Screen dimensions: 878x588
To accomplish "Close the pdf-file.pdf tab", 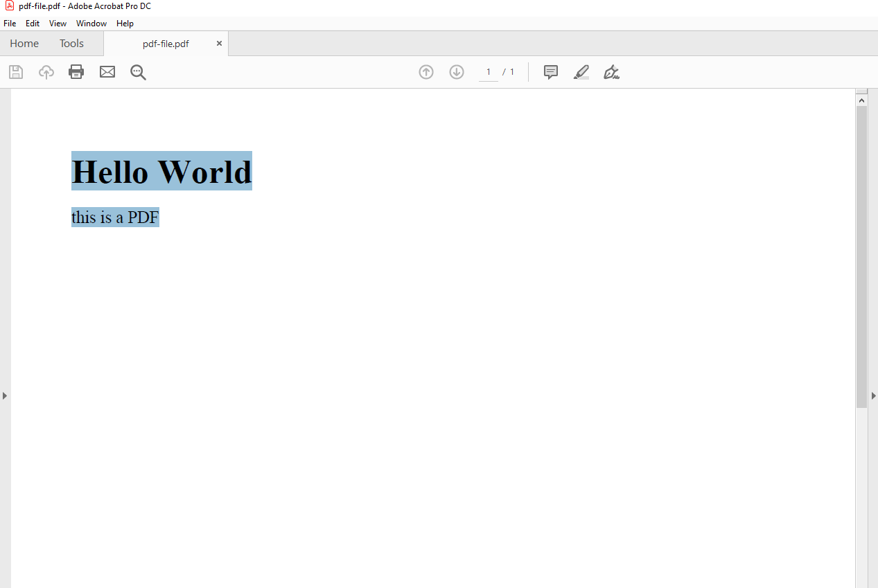I will (219, 44).
